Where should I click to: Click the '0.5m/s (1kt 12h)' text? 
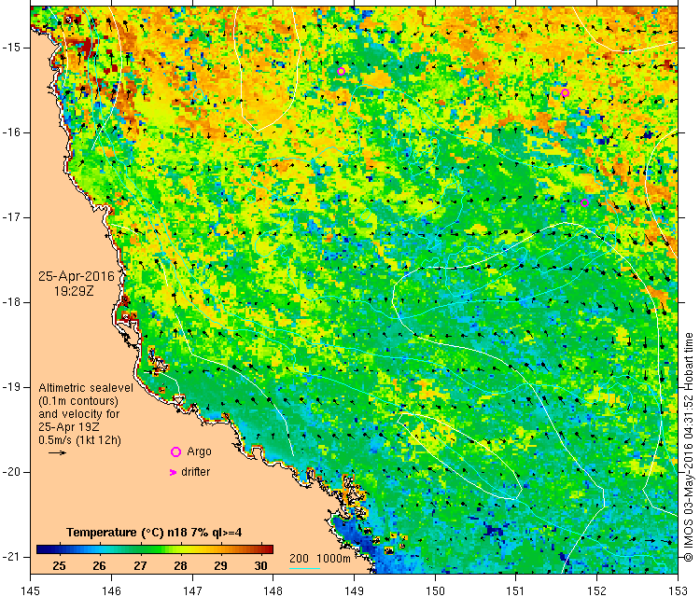click(79, 440)
